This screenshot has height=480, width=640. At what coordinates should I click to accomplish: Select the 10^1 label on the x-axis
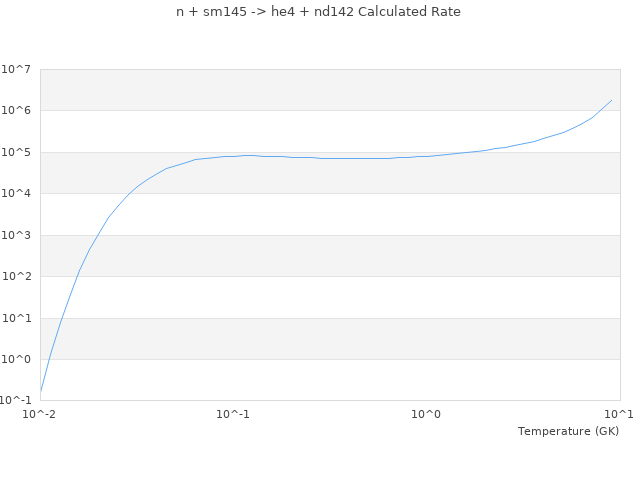(619, 414)
